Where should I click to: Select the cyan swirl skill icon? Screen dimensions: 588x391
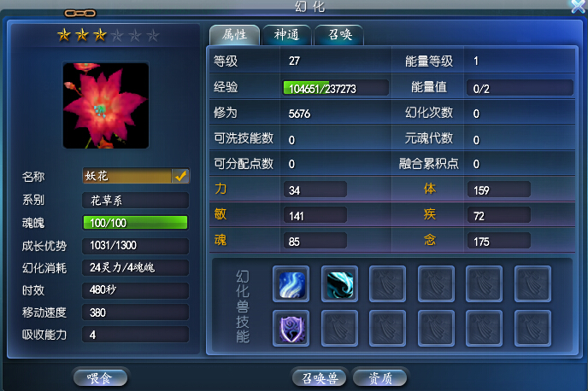339,284
